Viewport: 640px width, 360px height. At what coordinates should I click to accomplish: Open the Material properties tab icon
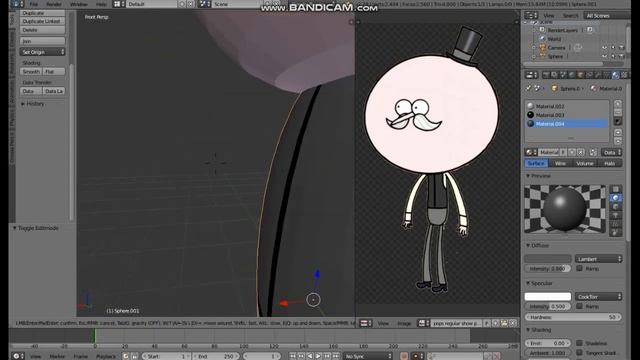point(616,75)
